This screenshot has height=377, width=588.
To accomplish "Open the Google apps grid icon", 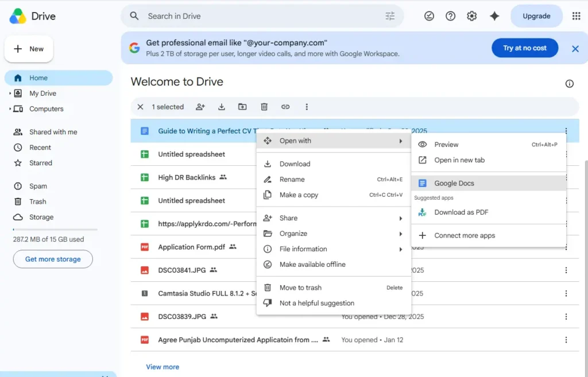I will click(576, 16).
